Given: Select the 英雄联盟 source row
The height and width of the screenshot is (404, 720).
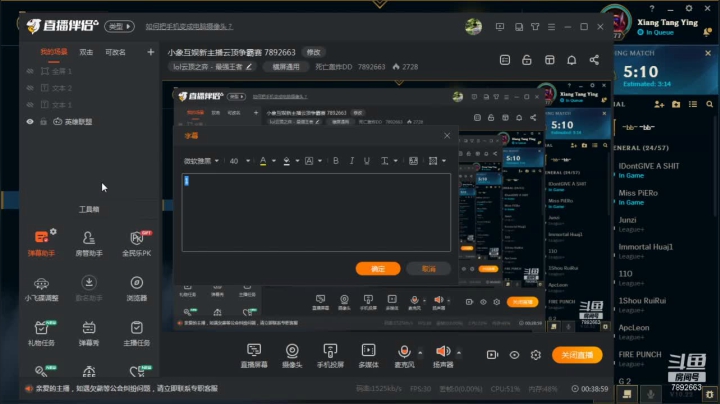Looking at the screenshot, I should click(x=90, y=122).
